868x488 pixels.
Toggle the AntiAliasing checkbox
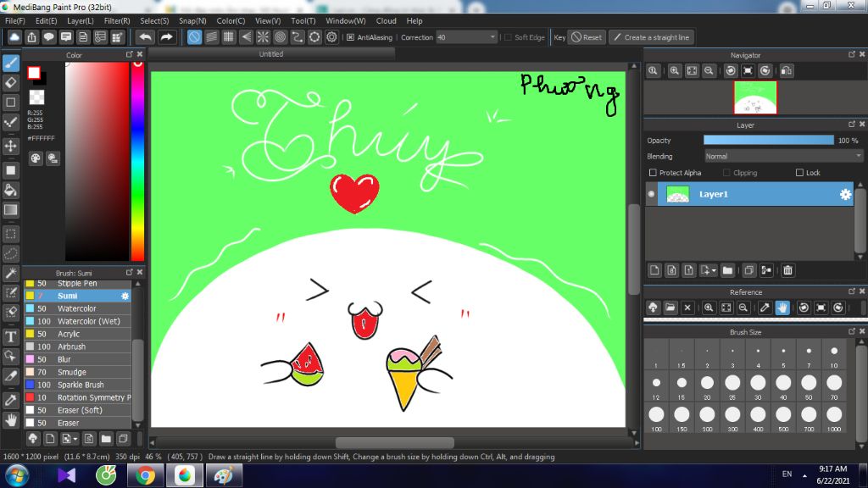tap(350, 37)
